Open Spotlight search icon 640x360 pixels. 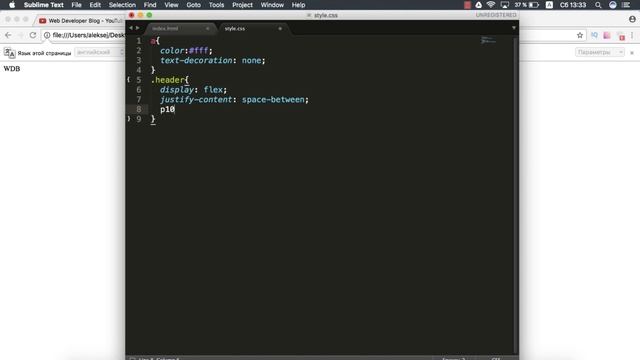point(598,5)
